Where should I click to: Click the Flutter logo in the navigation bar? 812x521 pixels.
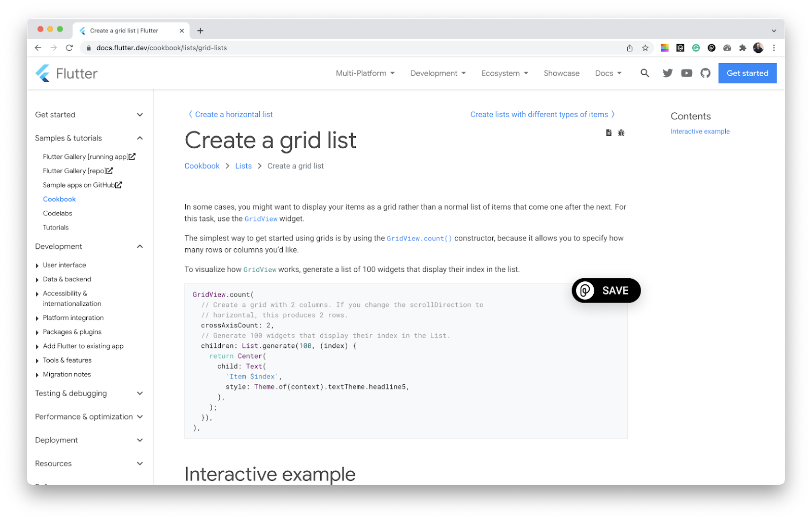[66, 73]
